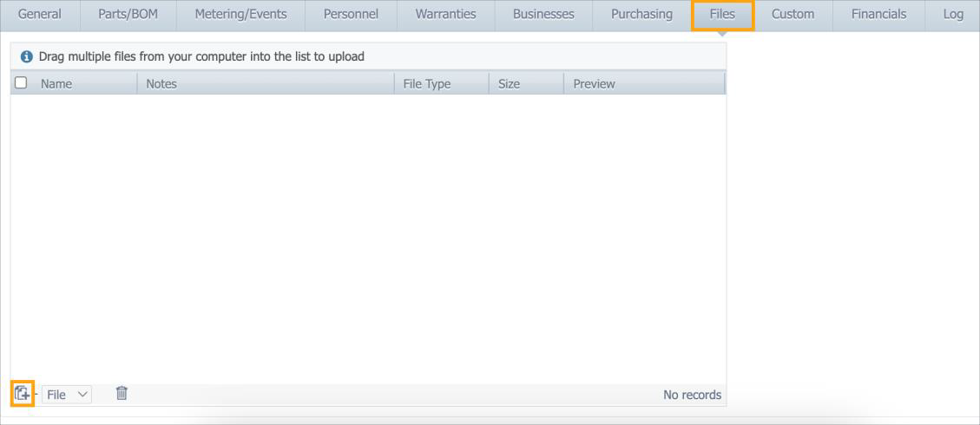The image size is (980, 425).
Task: Switch to the General tab
Action: tap(40, 14)
